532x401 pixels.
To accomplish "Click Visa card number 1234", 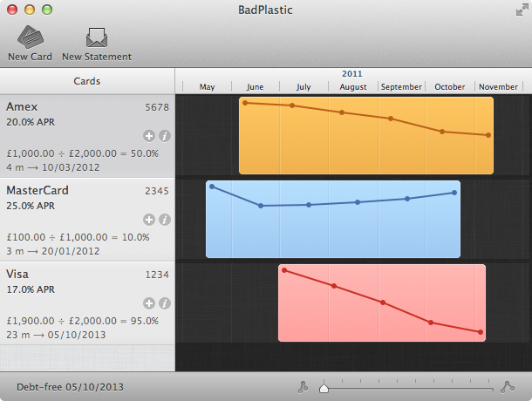I will [x=157, y=275].
